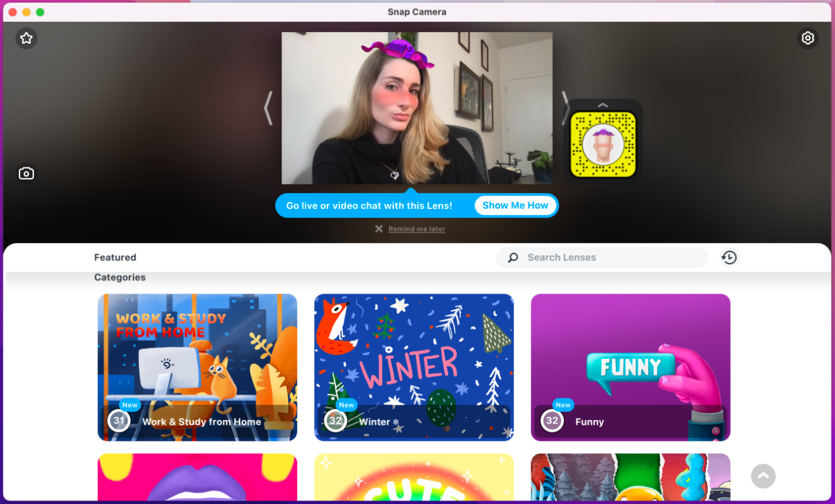
Task: Click the search magnifier in Search Lenses
Action: (512, 257)
